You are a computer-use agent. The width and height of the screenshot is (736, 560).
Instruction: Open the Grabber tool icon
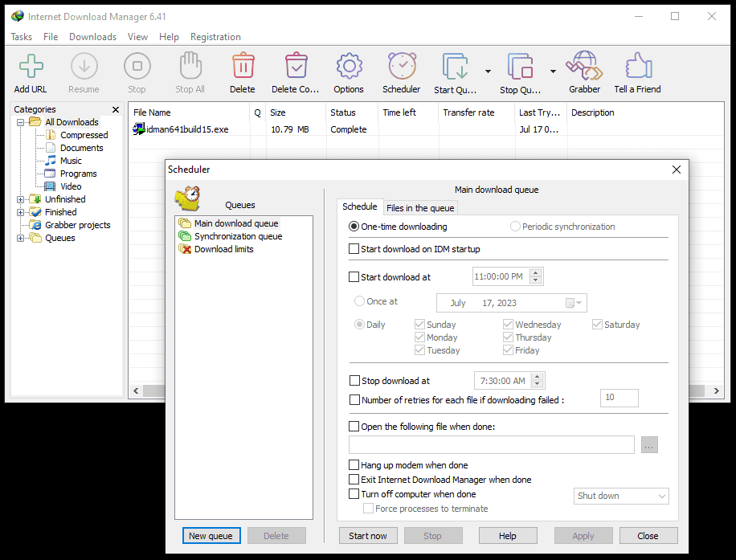click(584, 66)
